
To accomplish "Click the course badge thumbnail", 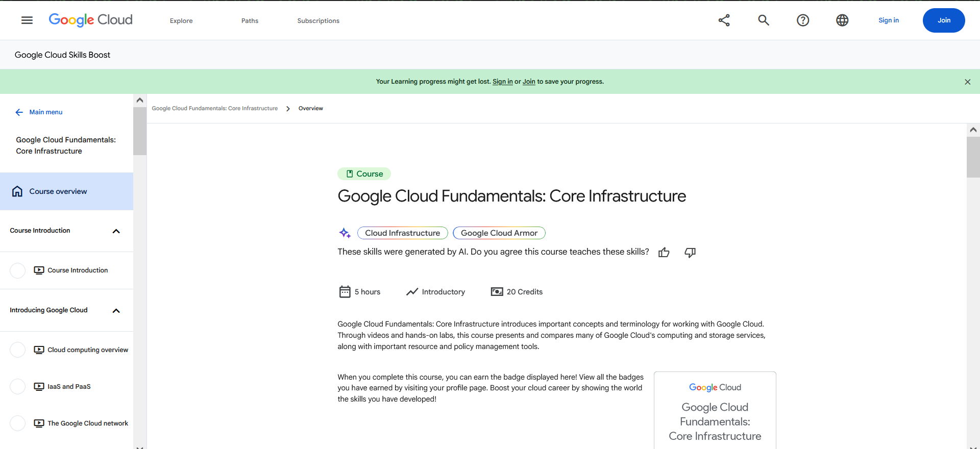I will tap(715, 411).
